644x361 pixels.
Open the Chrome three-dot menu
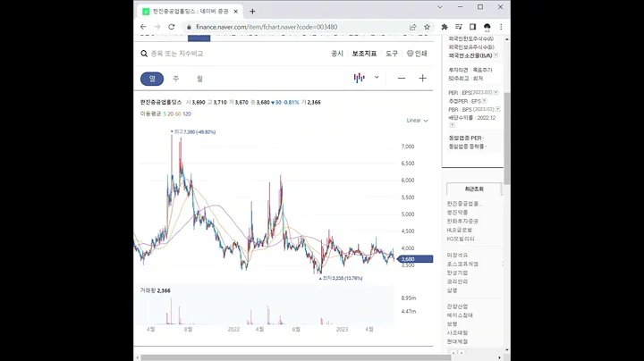tap(501, 27)
